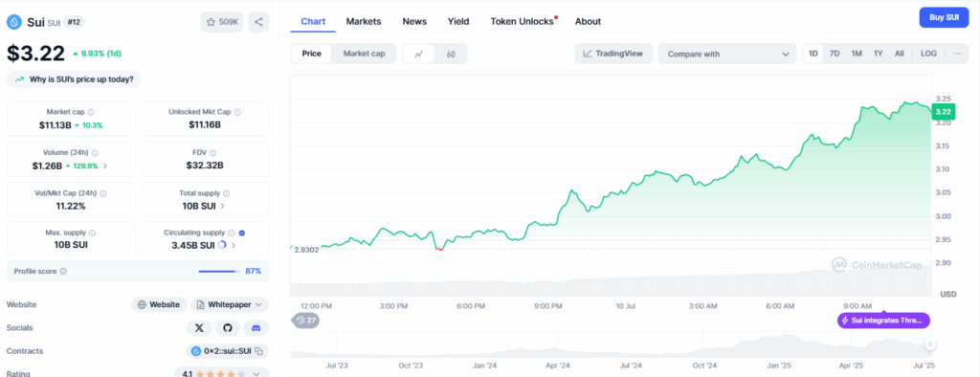Copy the 0x2::sui::SUI contract address
The width and height of the screenshot is (980, 377).
pyautogui.click(x=258, y=351)
